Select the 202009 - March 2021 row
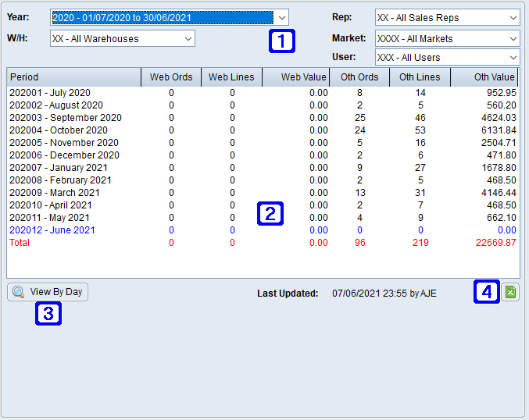Viewport: 529px width, 420px height. 54,193
